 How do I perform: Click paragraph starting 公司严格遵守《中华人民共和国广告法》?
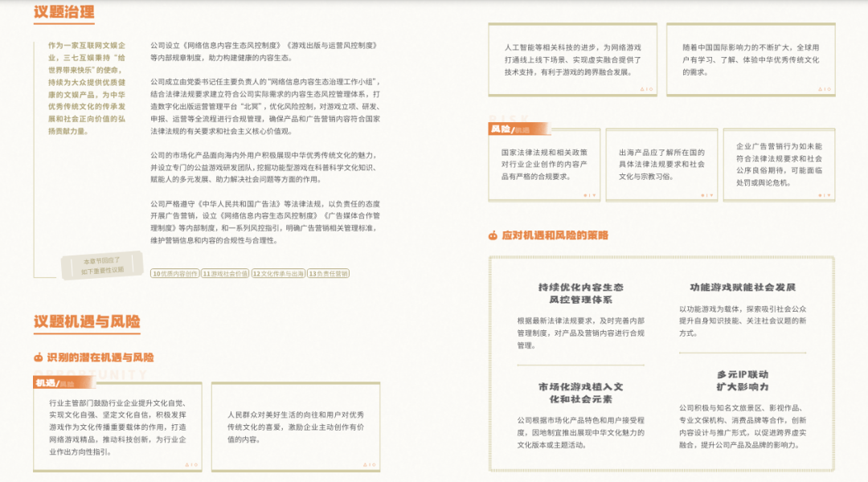(x=265, y=222)
